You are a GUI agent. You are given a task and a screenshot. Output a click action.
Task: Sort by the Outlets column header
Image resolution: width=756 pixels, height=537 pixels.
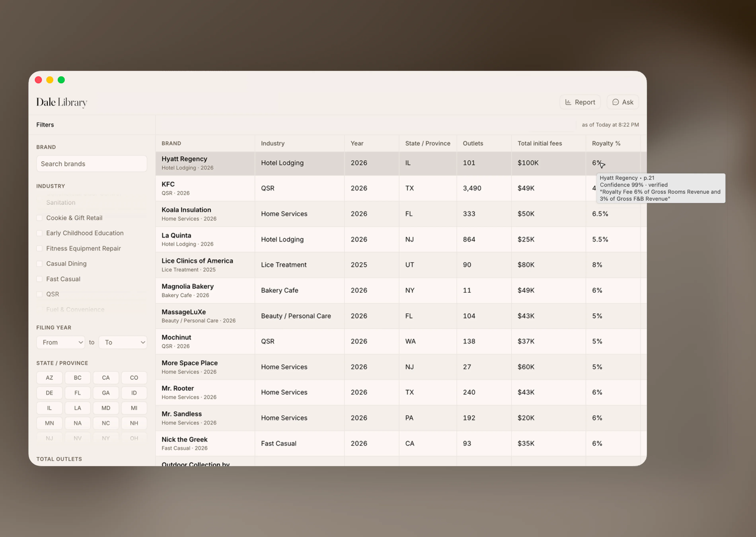tap(473, 144)
